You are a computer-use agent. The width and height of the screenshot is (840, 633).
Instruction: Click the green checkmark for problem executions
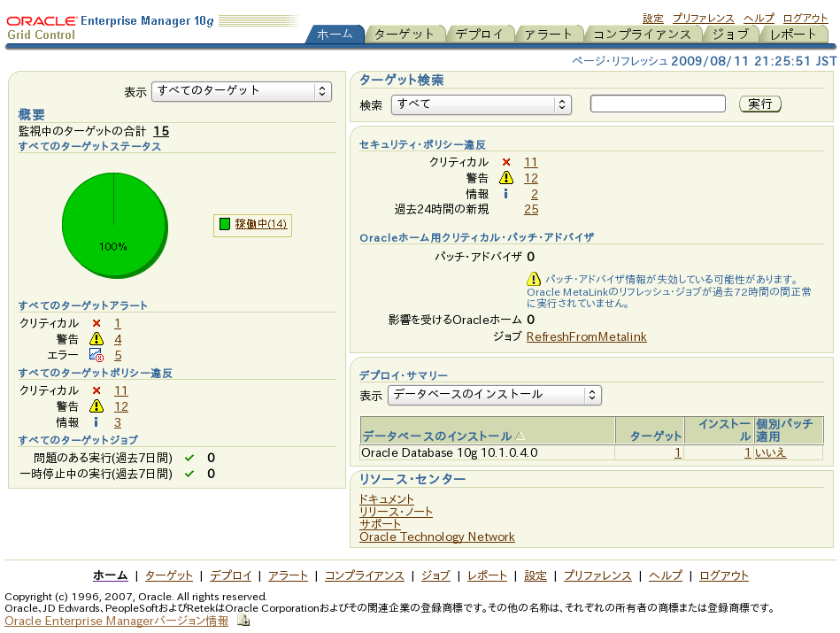189,458
